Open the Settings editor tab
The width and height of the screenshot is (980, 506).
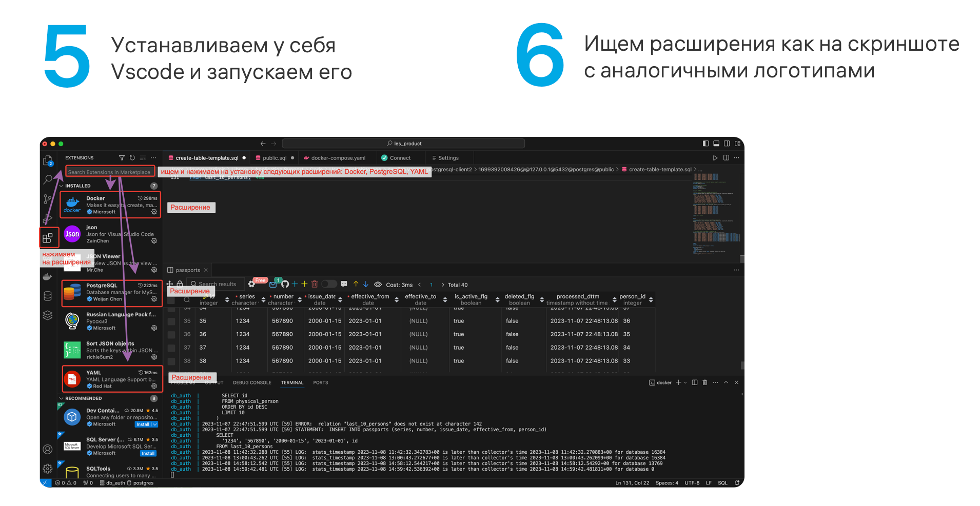tap(448, 158)
